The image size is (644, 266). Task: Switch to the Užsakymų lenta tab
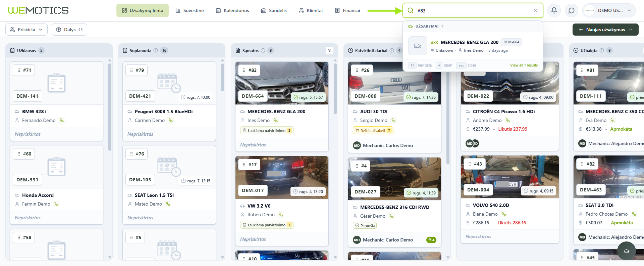point(143,10)
